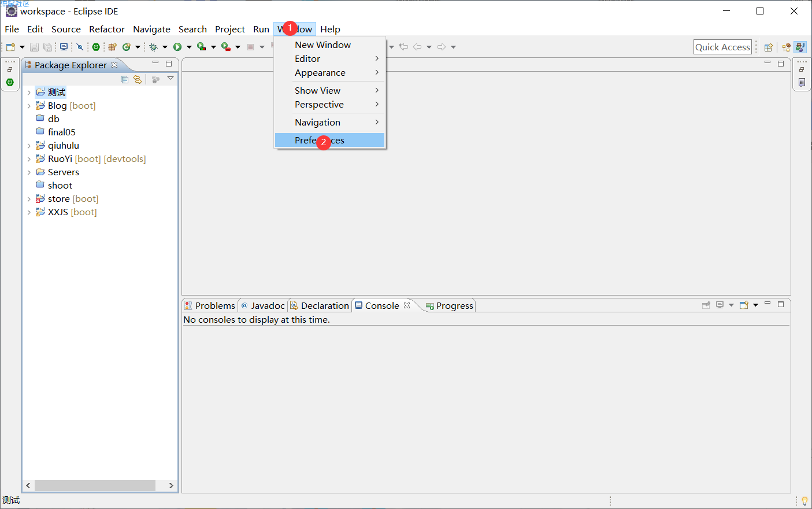Viewport: 812px width, 509px height.
Task: Switch to the Declaration tab
Action: (320, 305)
